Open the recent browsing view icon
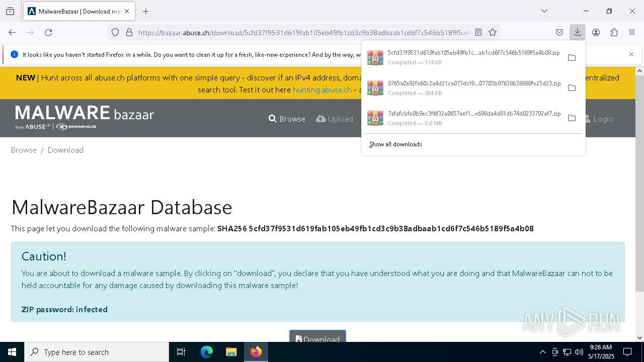The image size is (644, 362). point(10,11)
